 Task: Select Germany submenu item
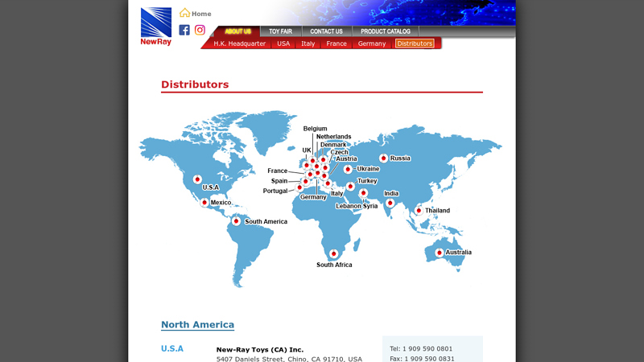[372, 43]
